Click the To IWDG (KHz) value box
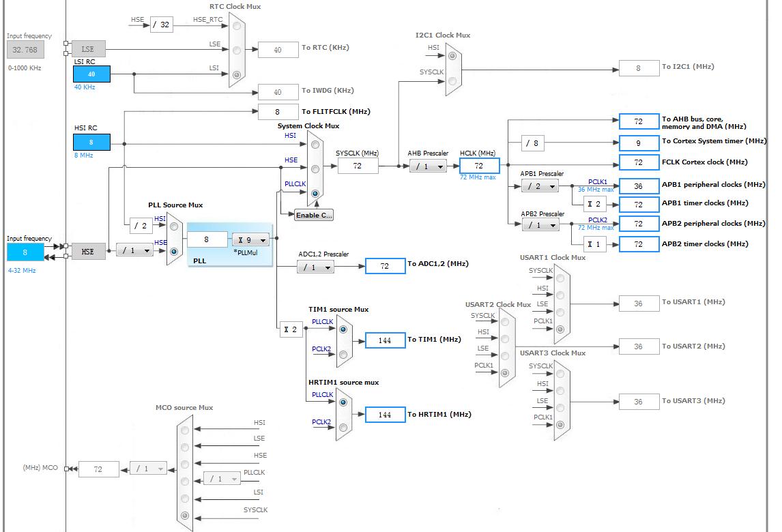This screenshot has width=782, height=532. [278, 92]
